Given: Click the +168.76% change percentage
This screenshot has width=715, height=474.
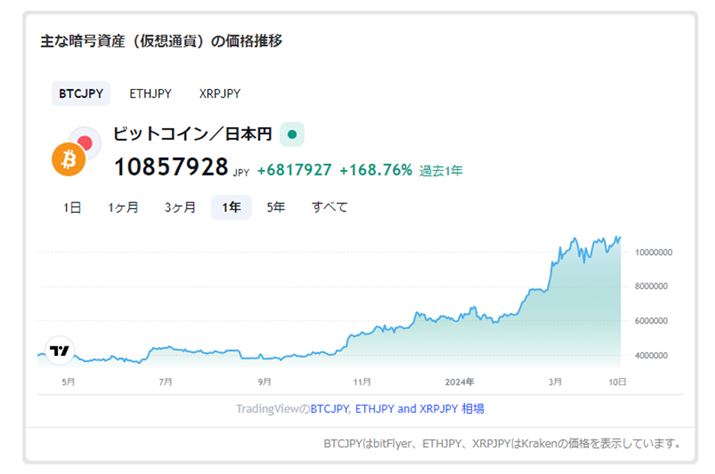Looking at the screenshot, I should tap(375, 170).
